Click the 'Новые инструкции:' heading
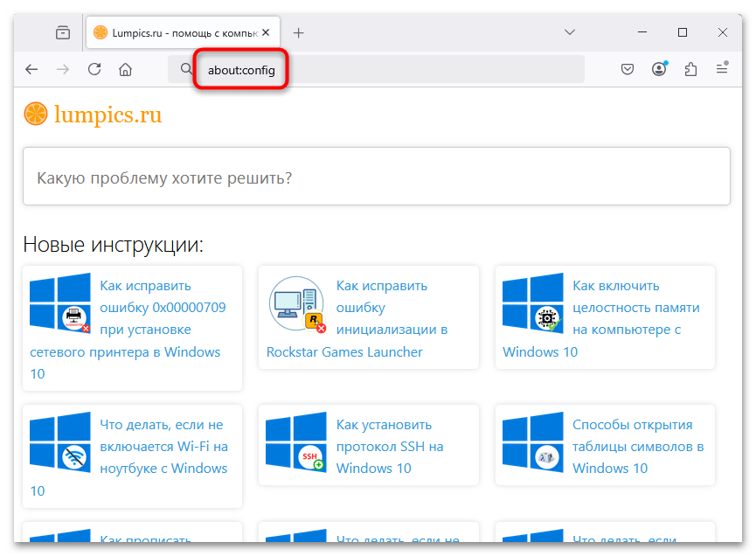The image size is (756, 556). tap(114, 245)
